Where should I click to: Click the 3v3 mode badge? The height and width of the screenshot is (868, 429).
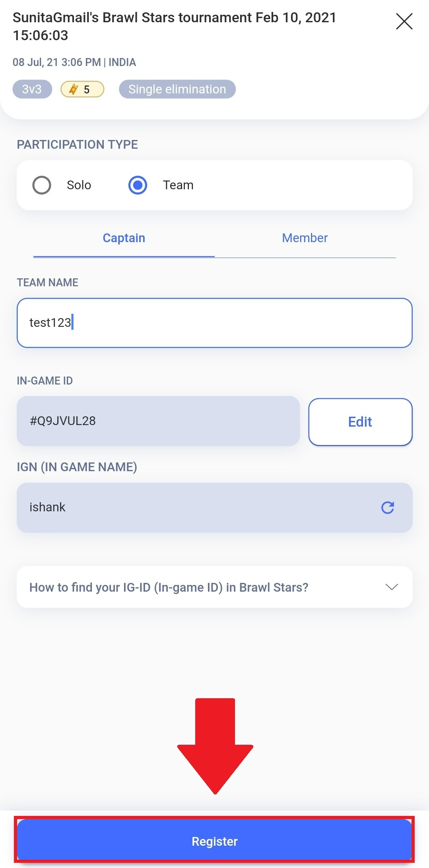32,89
